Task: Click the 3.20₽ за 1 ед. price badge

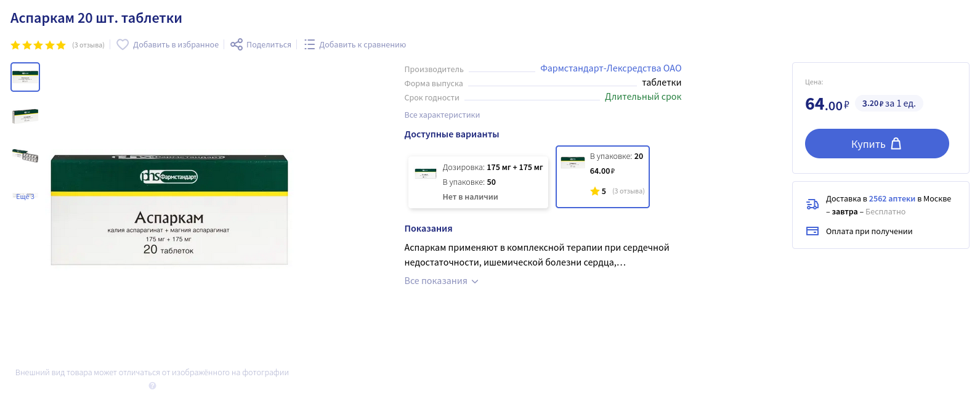Action: click(889, 104)
